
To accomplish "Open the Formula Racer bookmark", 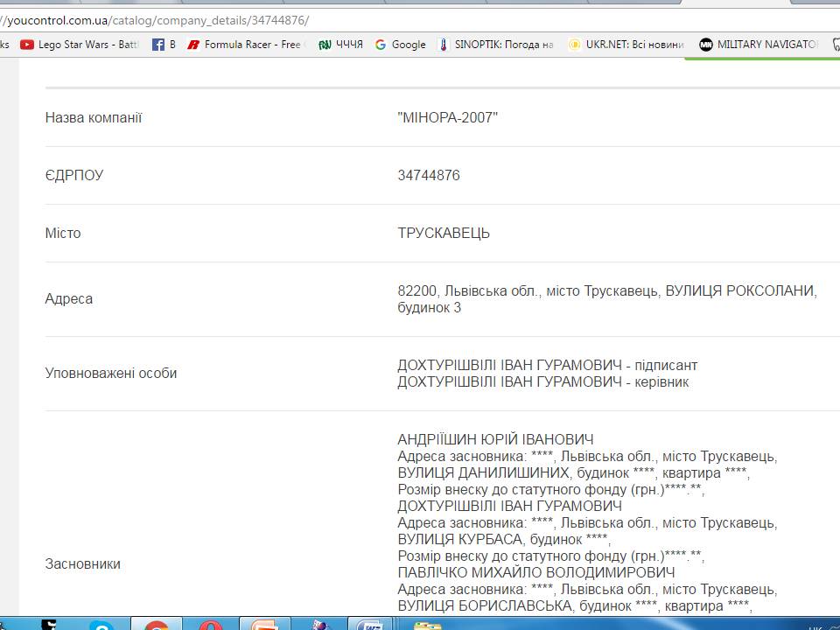I will pyautogui.click(x=245, y=45).
